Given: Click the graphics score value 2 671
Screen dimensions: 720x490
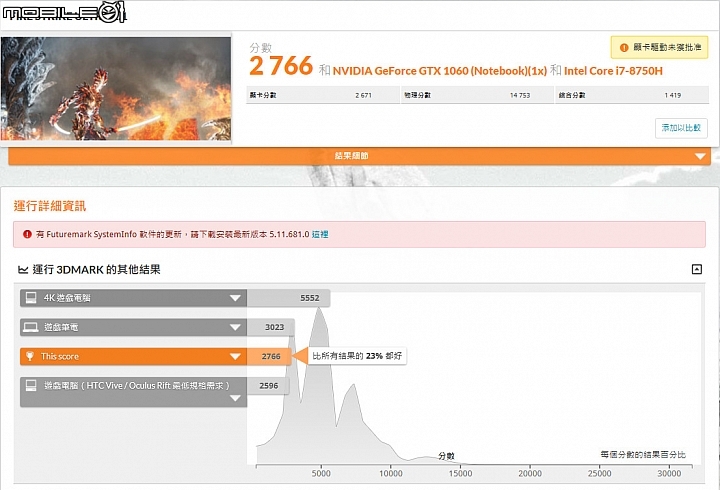Looking at the screenshot, I should pyautogui.click(x=363, y=96).
